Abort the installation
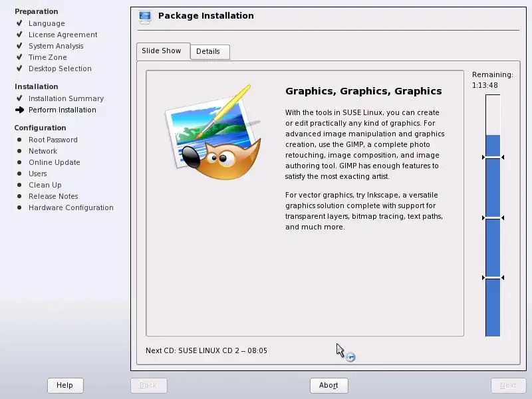This screenshot has height=399, width=532. (329, 386)
